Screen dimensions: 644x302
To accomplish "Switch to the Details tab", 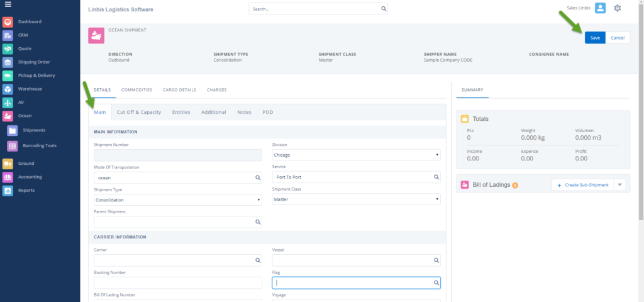I will click(103, 90).
